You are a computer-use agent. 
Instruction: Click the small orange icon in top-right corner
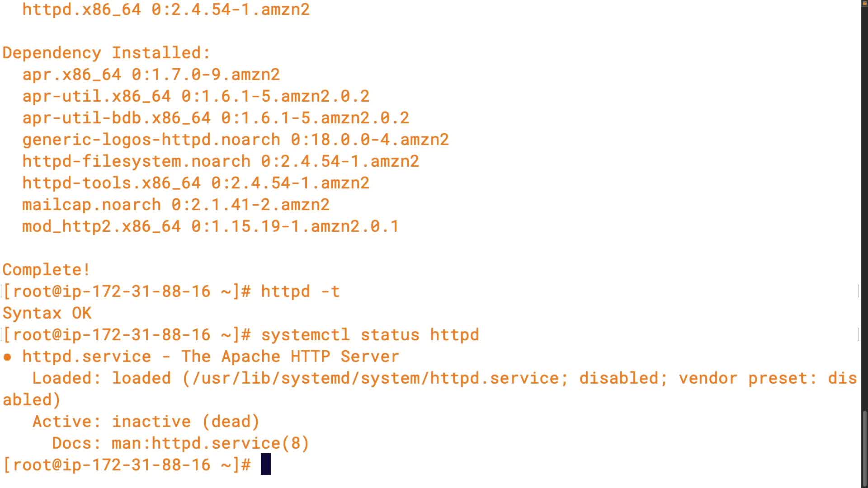click(x=864, y=3)
